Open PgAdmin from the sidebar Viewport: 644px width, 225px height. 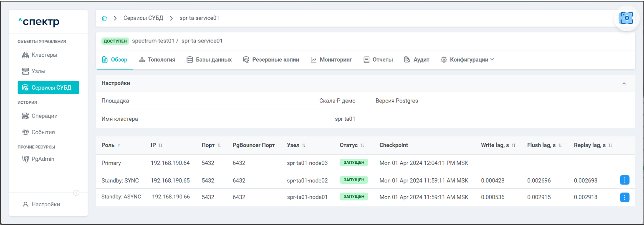(x=43, y=159)
